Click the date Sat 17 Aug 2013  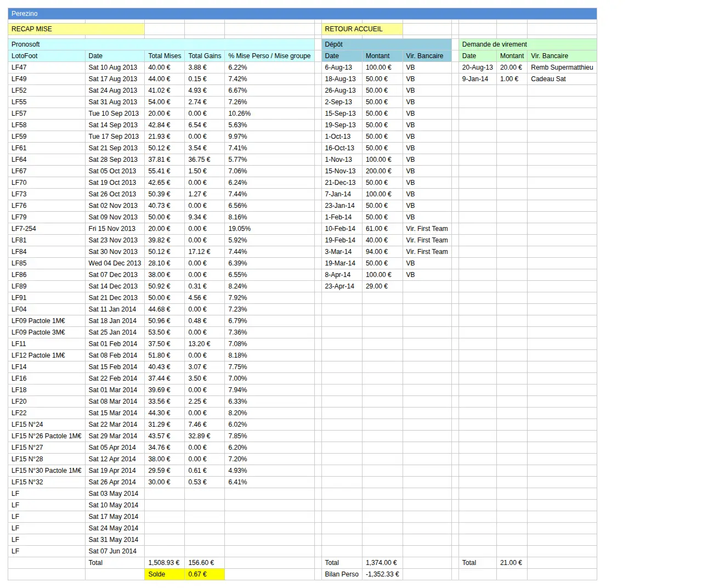115,79
